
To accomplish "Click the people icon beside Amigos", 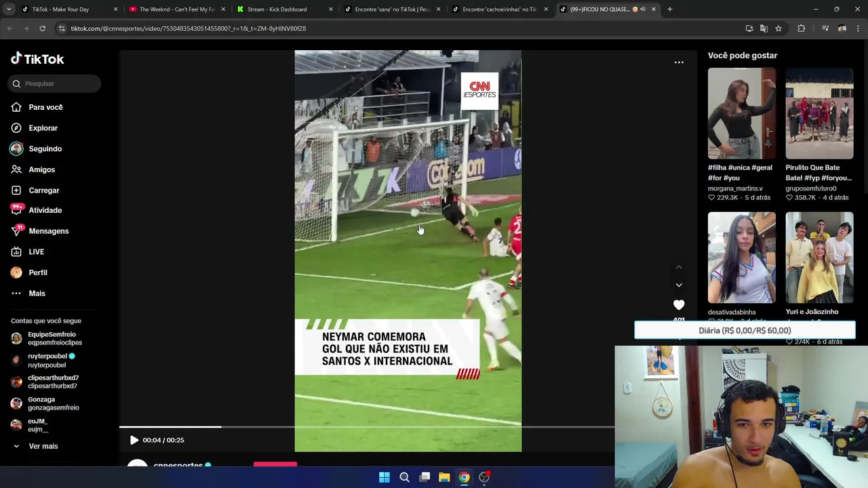I will (16, 169).
